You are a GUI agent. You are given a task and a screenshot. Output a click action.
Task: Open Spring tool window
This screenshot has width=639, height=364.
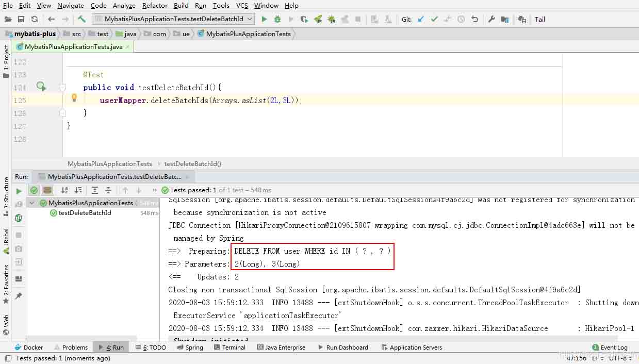(190, 348)
